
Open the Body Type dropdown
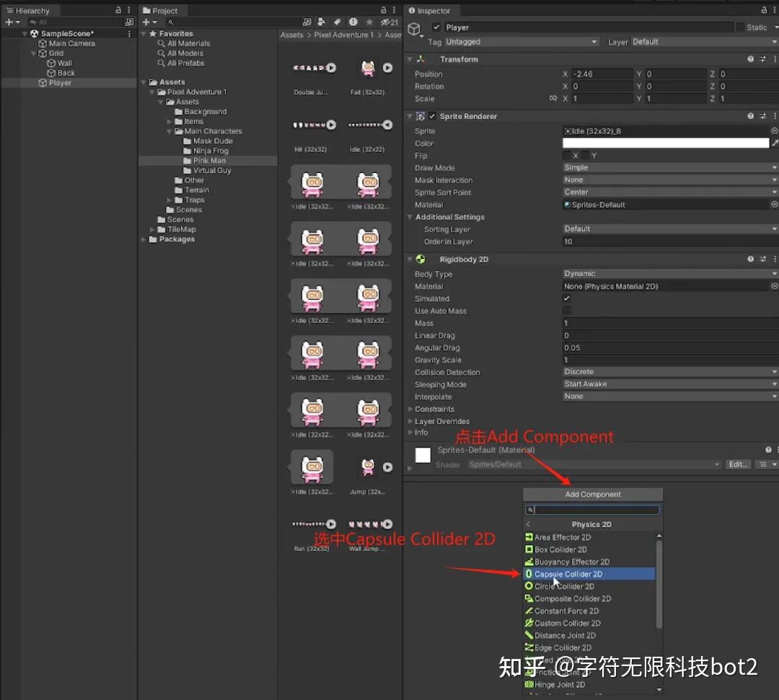tap(669, 273)
